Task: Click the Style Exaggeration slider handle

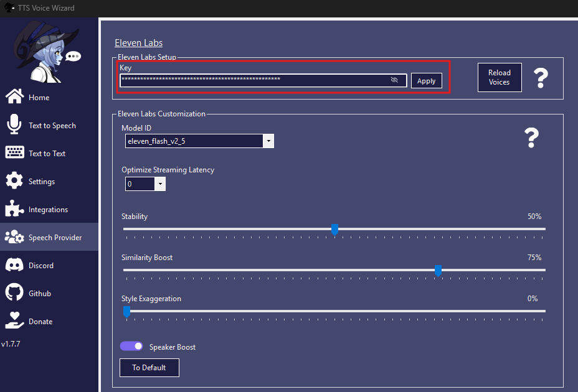Action: click(127, 312)
